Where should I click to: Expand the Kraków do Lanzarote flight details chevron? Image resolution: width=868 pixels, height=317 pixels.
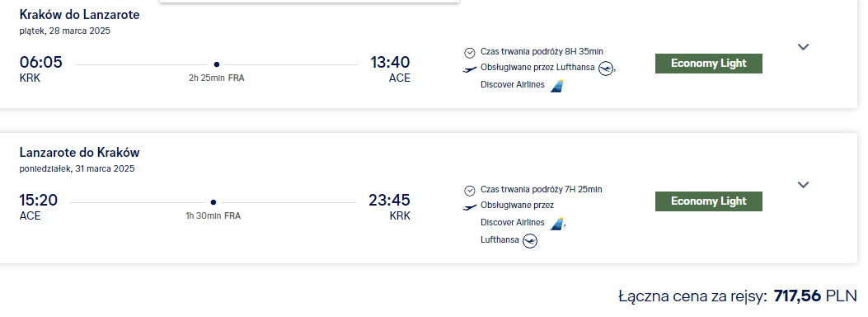[803, 47]
